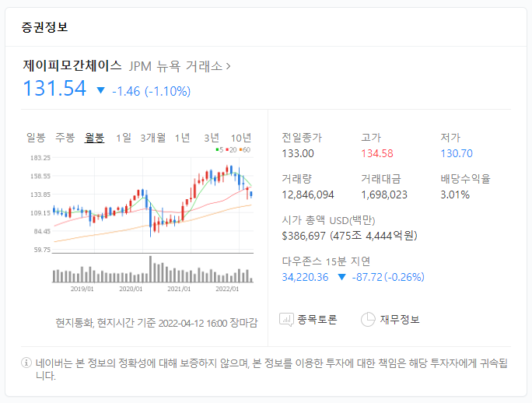Click the 2022/01 date axis label
Image resolution: width=532 pixels, height=403 pixels.
tap(227, 289)
